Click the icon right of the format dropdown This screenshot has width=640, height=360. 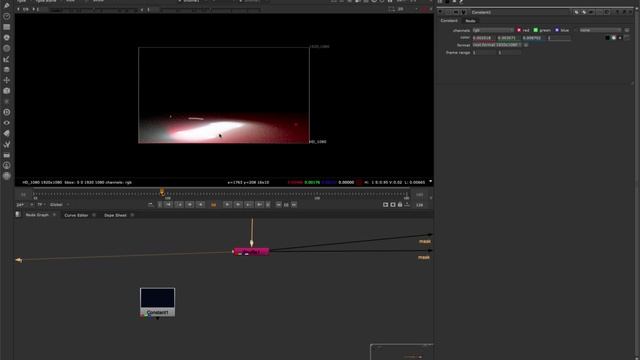coord(526,45)
